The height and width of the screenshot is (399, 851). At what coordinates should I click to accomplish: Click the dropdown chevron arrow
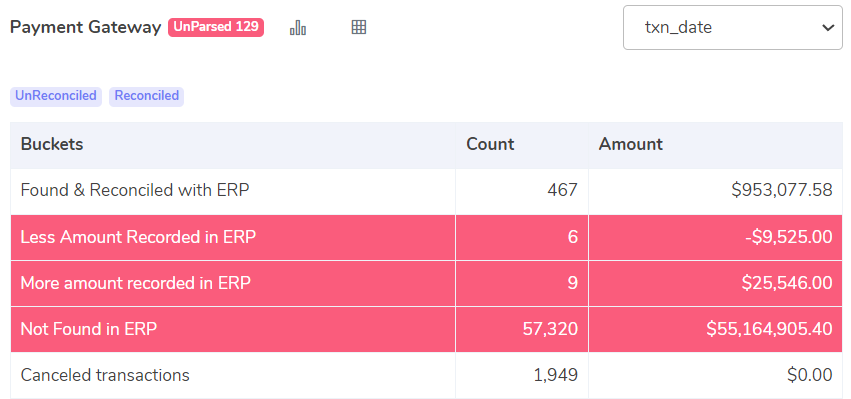(x=828, y=28)
